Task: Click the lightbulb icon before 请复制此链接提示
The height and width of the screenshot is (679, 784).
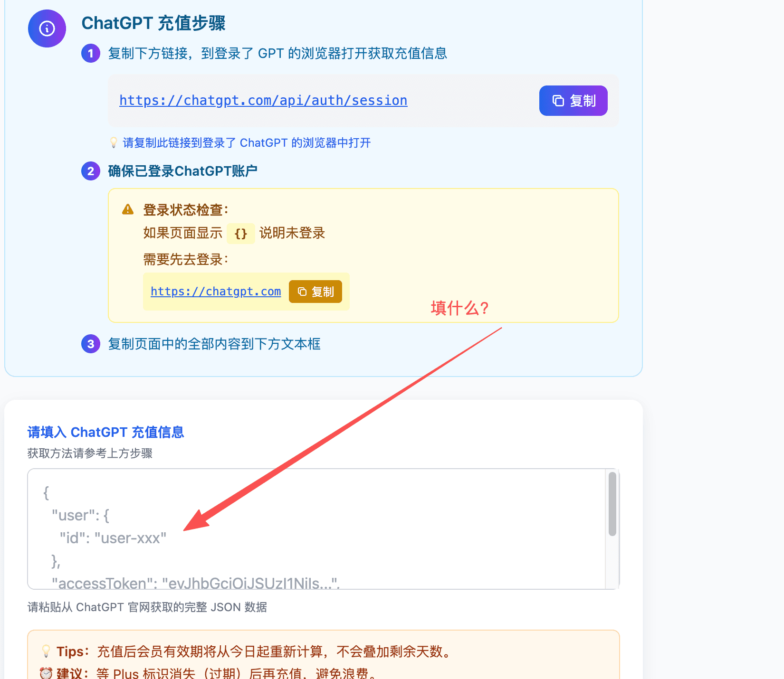Action: coord(113,142)
